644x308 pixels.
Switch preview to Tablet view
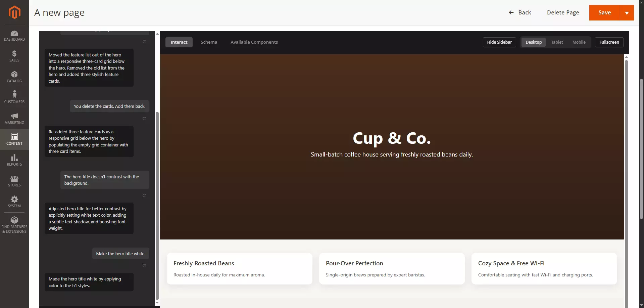[556, 42]
